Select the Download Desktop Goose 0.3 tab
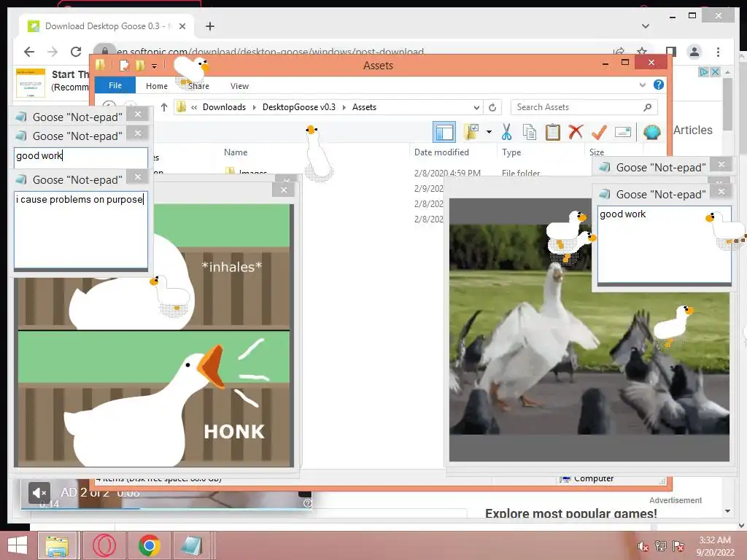747x560 pixels. 107,26
